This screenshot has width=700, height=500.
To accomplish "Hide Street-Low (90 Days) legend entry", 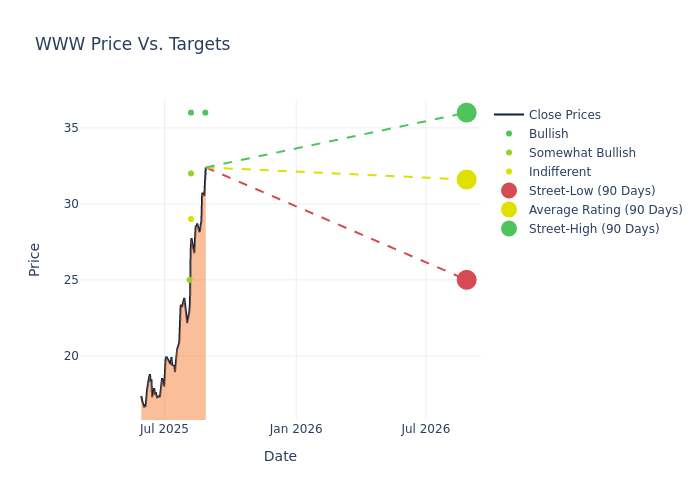I will pyautogui.click(x=591, y=191).
